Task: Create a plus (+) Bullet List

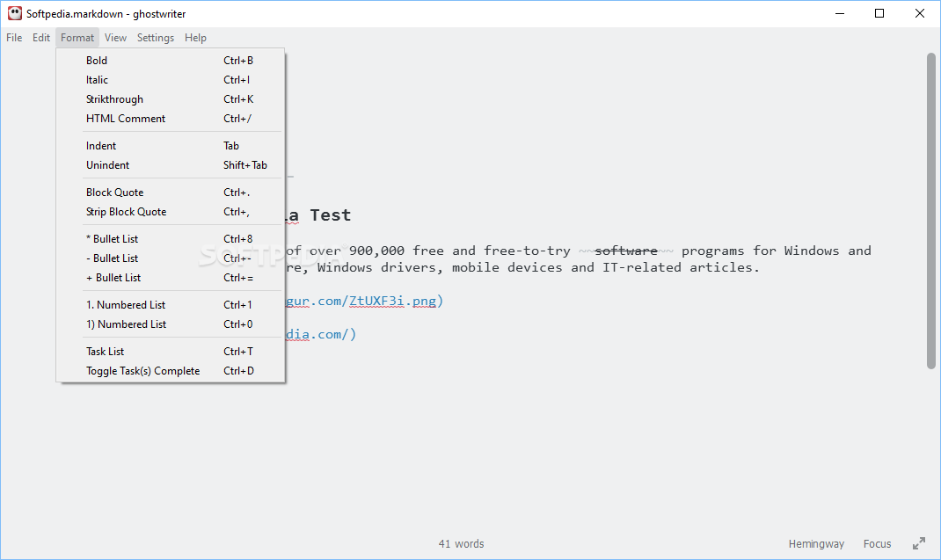Action: click(x=171, y=277)
